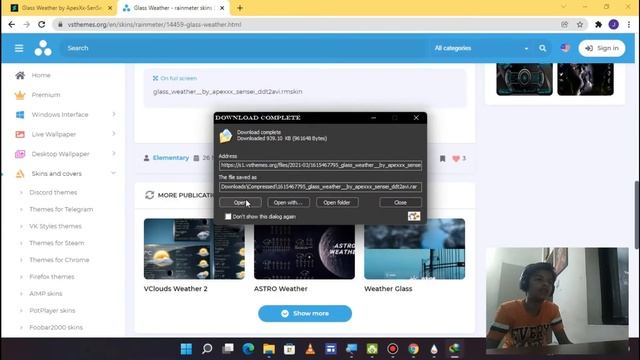The height and width of the screenshot is (360, 640).
Task: Open PotPlayer skins subcategory
Action: click(52, 311)
